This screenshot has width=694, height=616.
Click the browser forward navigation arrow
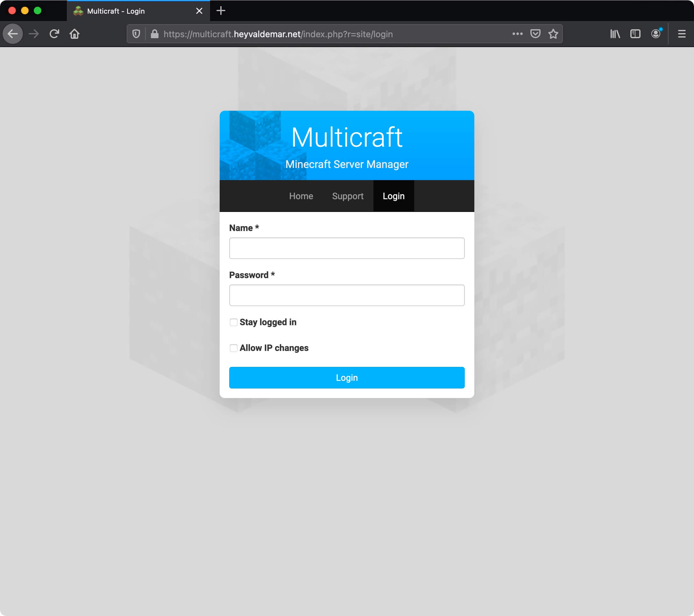point(33,34)
